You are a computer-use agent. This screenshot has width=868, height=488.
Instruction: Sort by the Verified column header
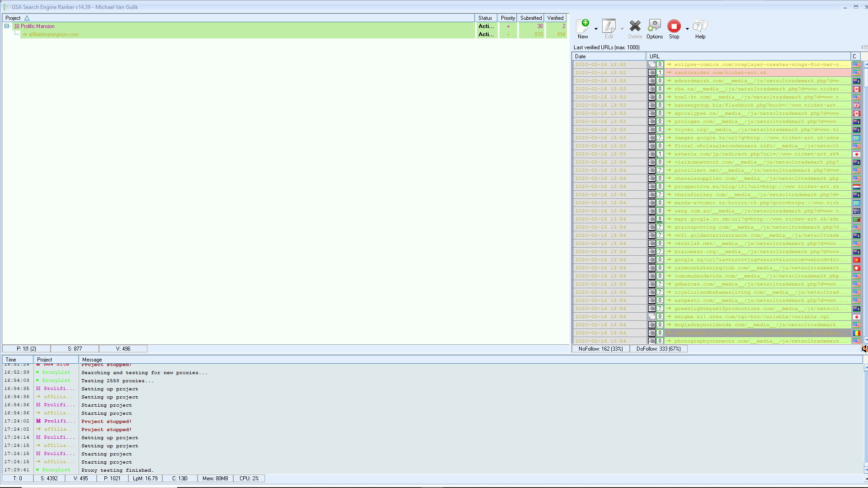point(556,18)
